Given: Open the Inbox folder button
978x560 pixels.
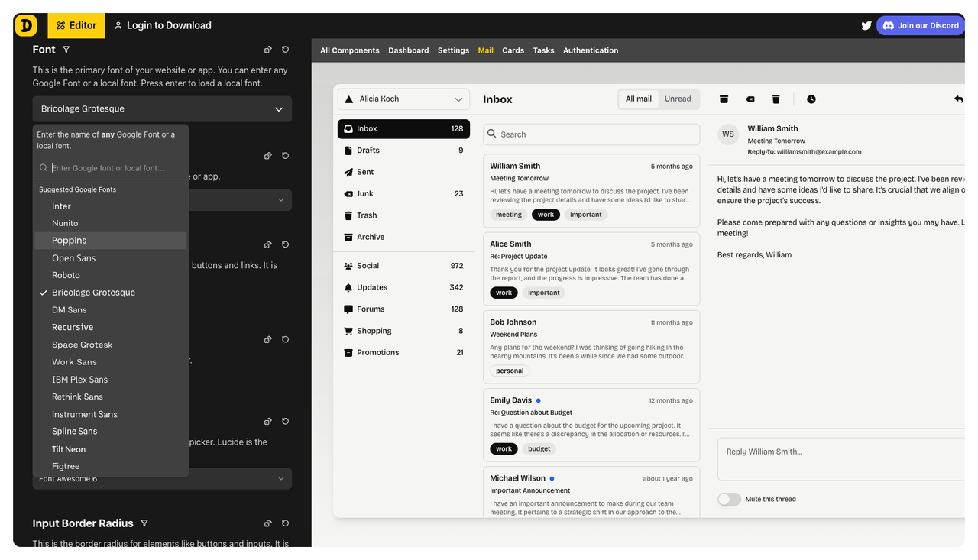Looking at the screenshot, I should 403,129.
